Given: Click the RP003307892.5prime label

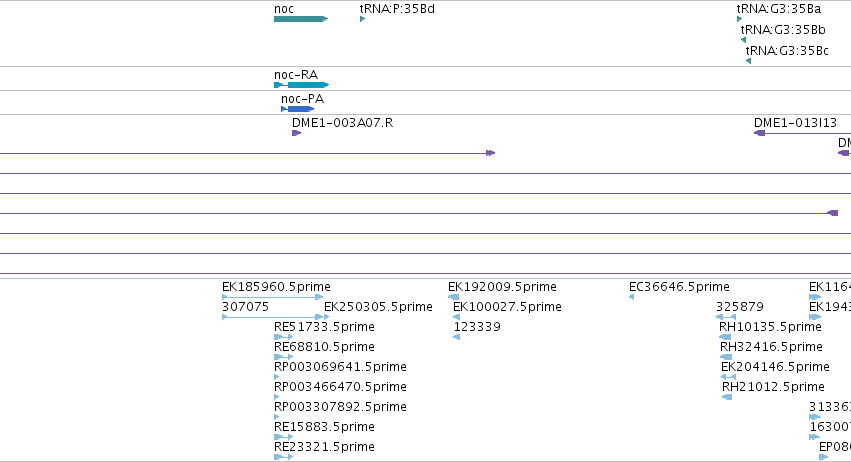Looking at the screenshot, I should click(340, 407).
